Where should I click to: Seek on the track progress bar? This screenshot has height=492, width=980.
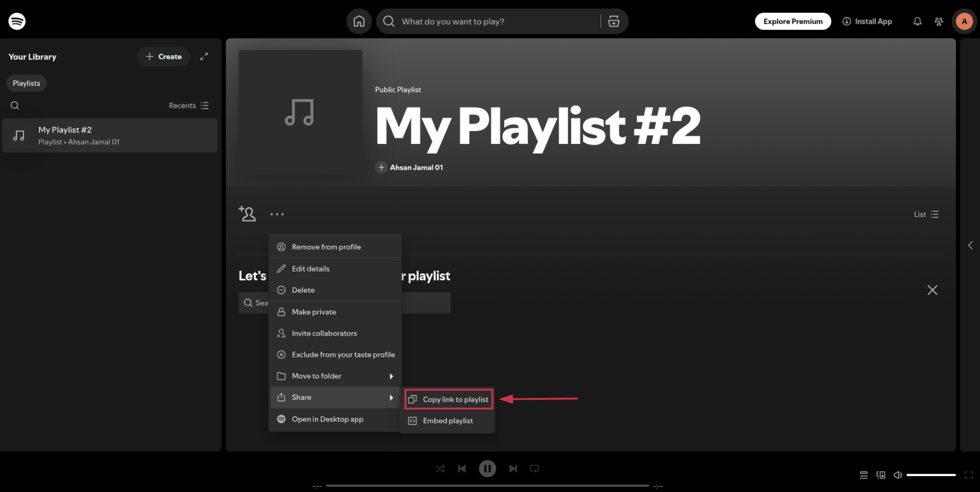(487, 486)
